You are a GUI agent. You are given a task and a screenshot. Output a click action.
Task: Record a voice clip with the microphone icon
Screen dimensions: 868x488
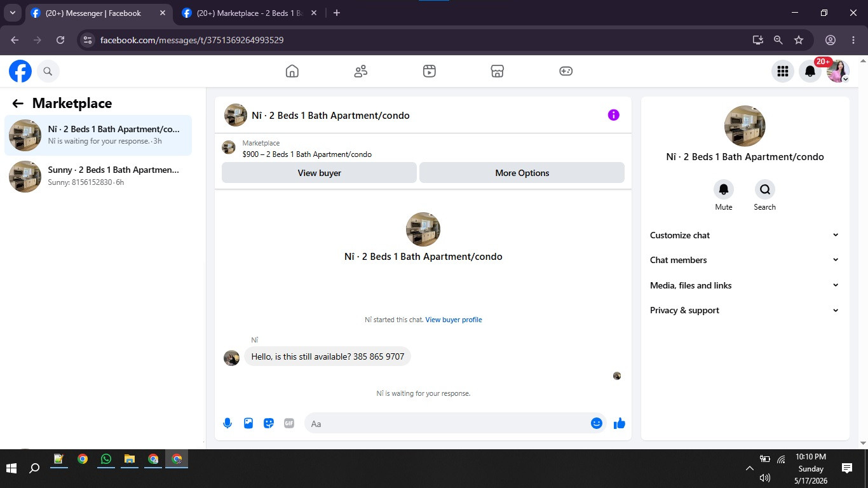tap(227, 423)
